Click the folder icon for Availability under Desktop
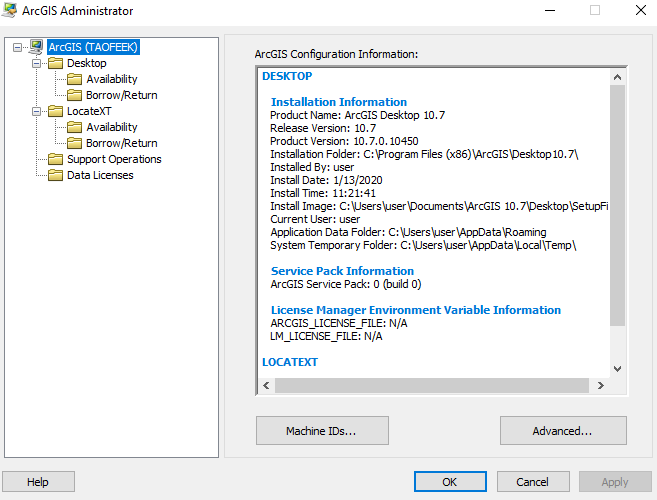The width and height of the screenshot is (657, 500). 75,79
